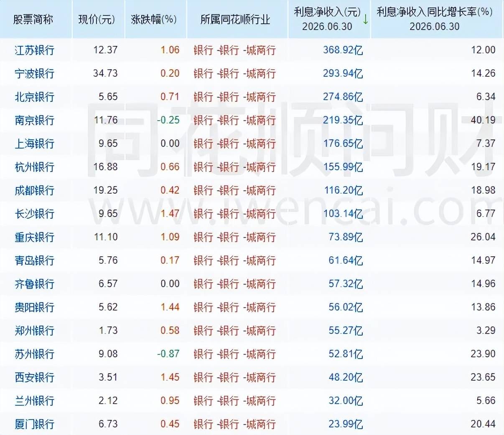Viewport: 504px width, 435px height.
Task: Open the 宁波银行 stock link
Action: click(x=34, y=73)
